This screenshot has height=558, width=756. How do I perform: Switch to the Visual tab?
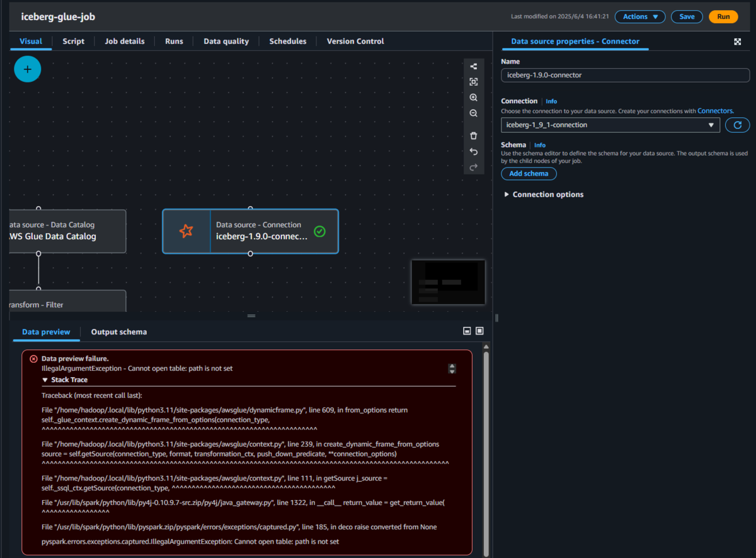click(31, 41)
